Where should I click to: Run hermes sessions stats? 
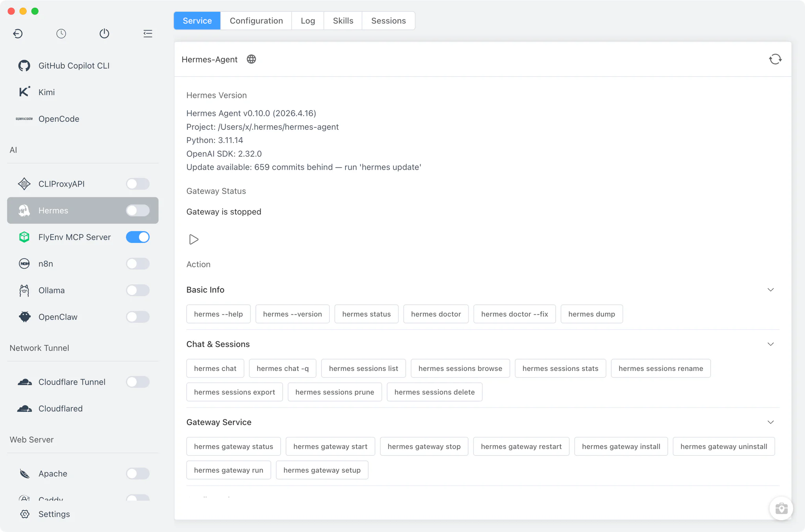561,368
